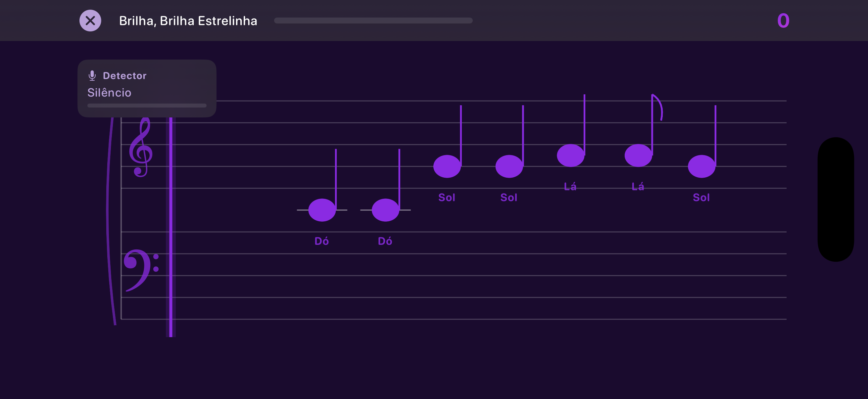The image size is (868, 399).
Task: Click the second Sol label text
Action: pyautogui.click(x=509, y=198)
